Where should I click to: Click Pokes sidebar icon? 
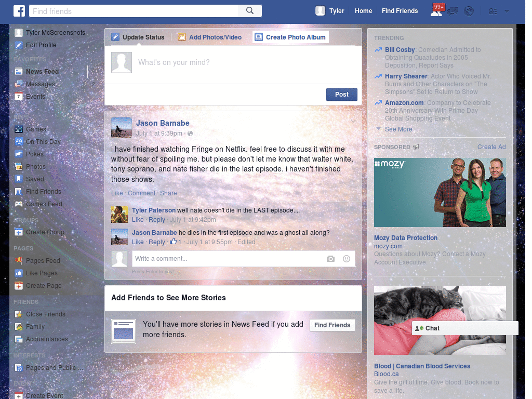tap(19, 154)
